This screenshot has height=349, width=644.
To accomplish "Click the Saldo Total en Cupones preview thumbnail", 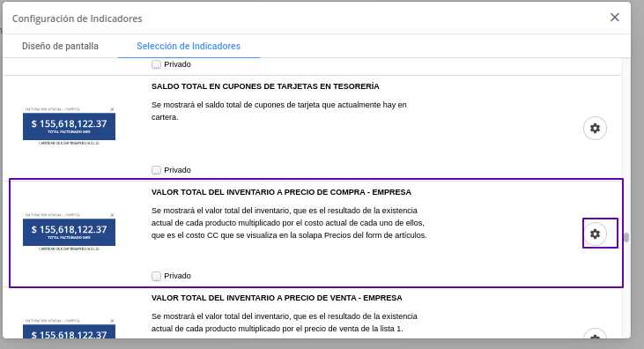I will [69, 126].
